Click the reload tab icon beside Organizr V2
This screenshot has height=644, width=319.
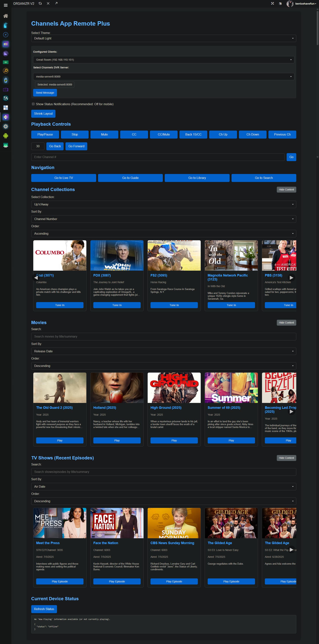click(x=40, y=3)
